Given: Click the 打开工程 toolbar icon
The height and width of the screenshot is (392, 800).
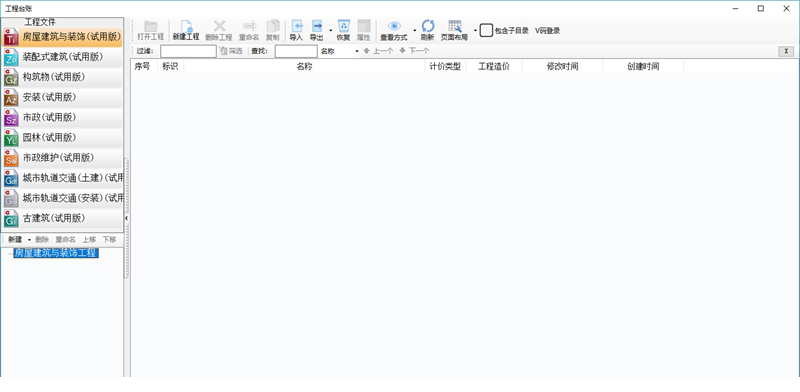Looking at the screenshot, I should point(151,31).
